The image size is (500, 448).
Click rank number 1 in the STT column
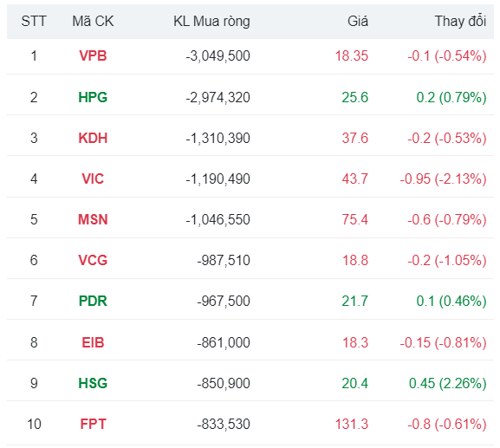(34, 56)
